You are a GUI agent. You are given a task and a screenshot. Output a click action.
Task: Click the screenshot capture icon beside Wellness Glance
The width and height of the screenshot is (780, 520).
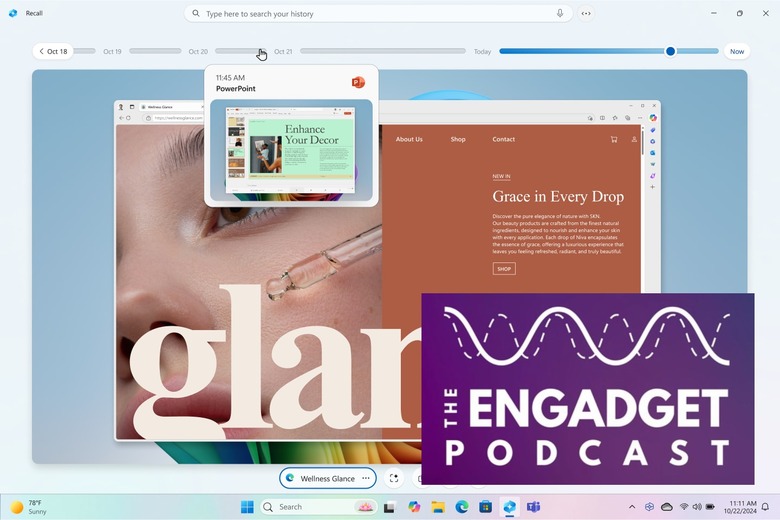click(x=394, y=479)
